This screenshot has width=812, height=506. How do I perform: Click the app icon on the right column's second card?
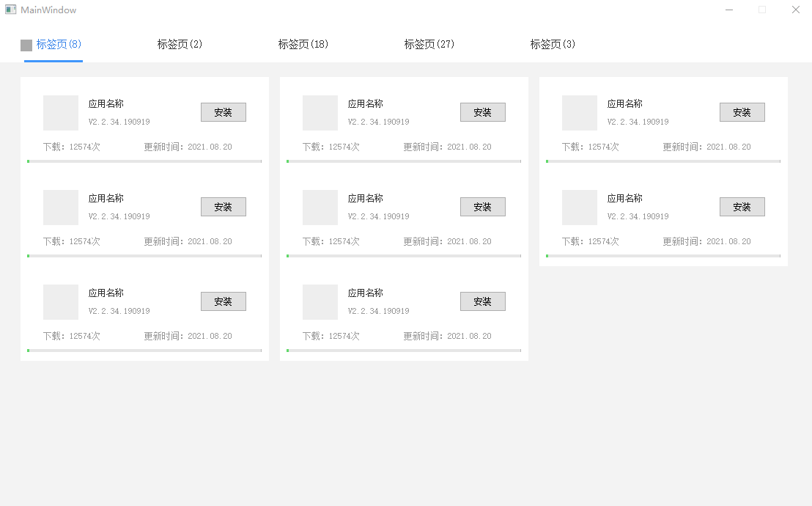580,208
